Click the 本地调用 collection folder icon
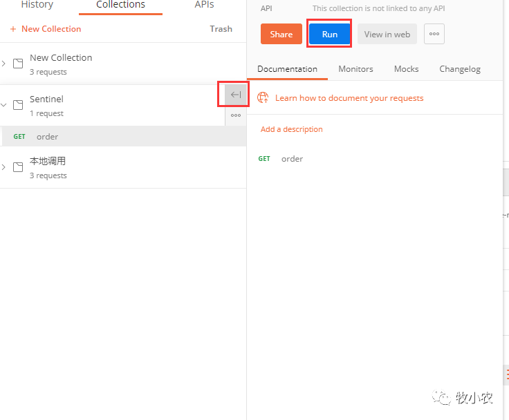This screenshot has height=420, width=509. pyautogui.click(x=18, y=167)
